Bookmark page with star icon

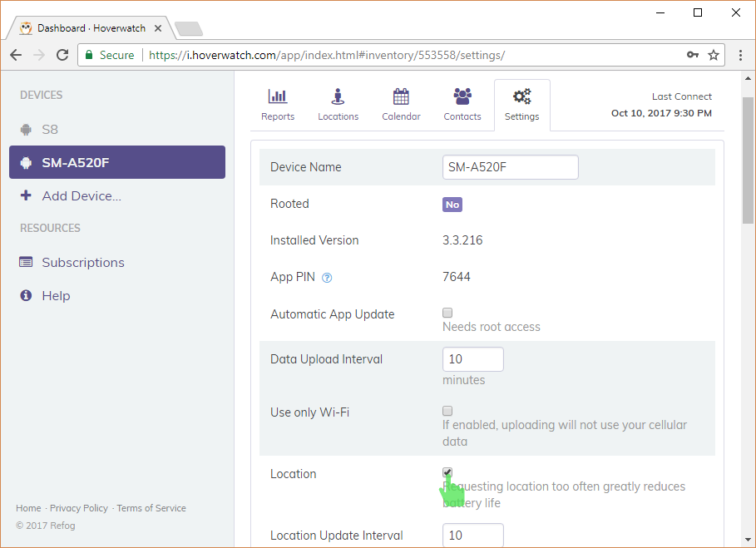[714, 55]
